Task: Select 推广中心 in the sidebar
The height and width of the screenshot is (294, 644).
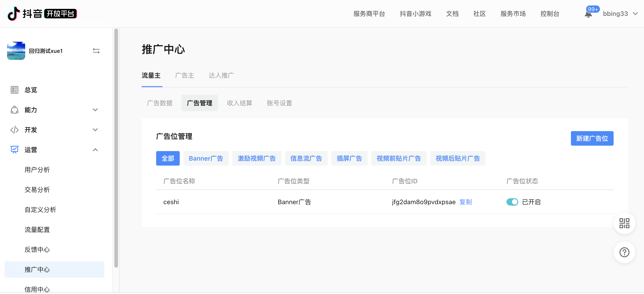Action: tap(54, 269)
